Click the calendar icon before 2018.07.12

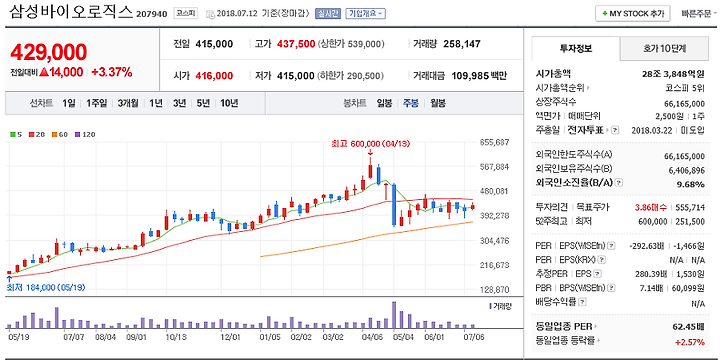click(210, 14)
